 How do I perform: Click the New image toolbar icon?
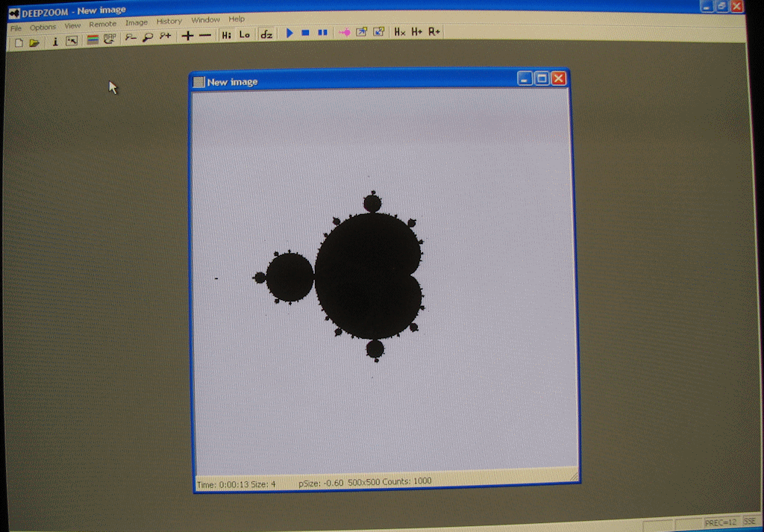pos(19,43)
